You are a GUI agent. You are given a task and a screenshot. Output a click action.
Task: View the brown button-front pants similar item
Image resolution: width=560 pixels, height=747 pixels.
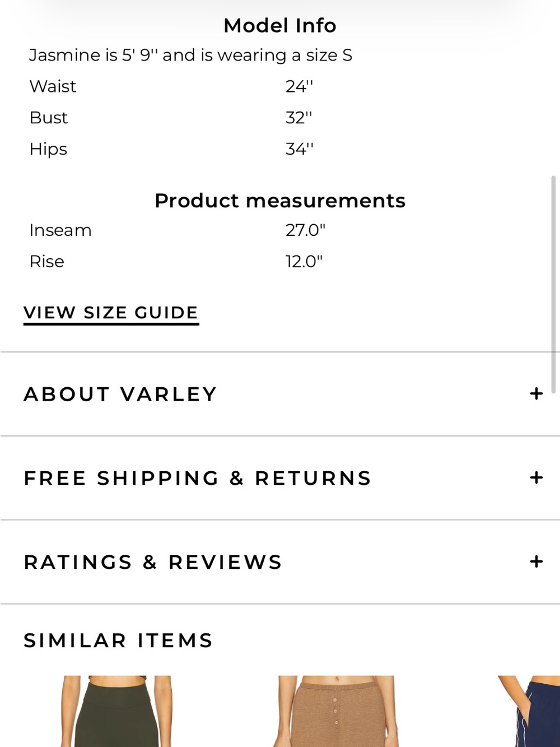click(336, 711)
